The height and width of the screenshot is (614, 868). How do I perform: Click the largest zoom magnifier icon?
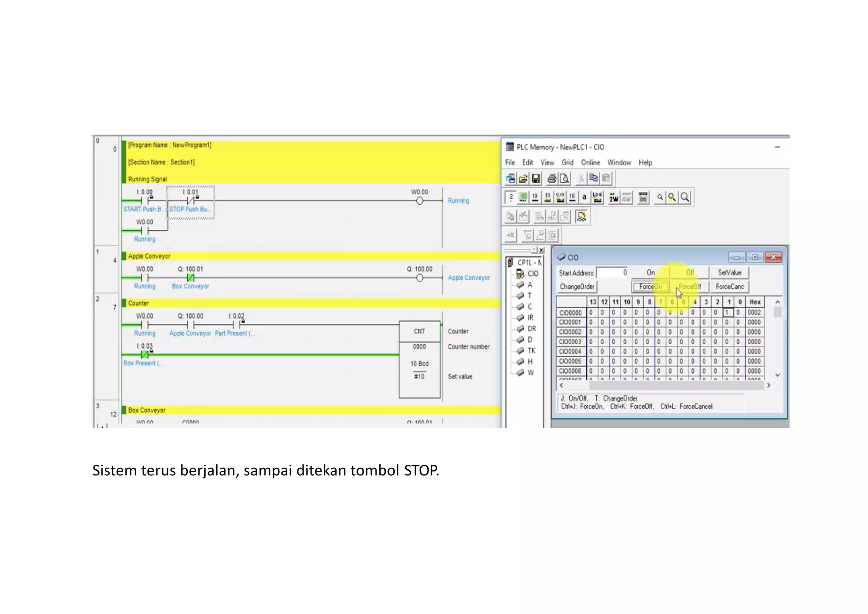(685, 198)
